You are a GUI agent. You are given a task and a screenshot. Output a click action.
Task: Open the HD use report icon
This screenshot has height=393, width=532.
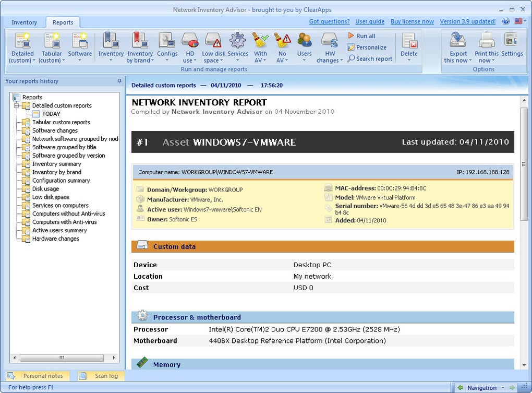[x=190, y=40]
